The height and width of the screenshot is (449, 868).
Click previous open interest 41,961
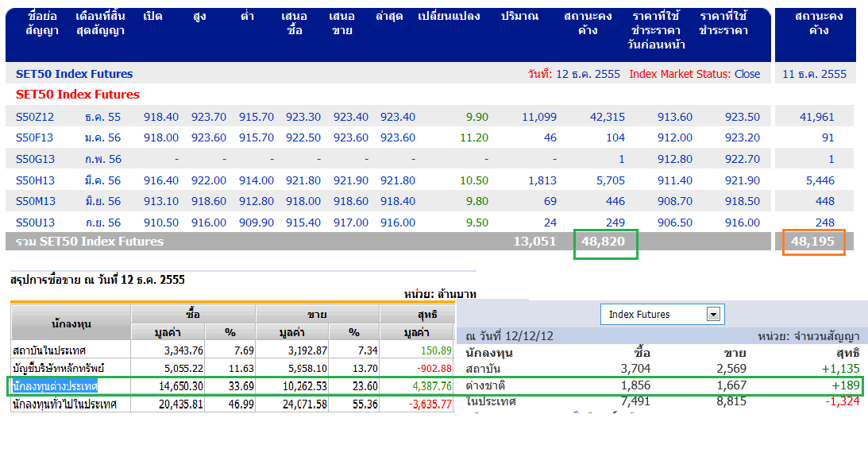click(x=817, y=118)
